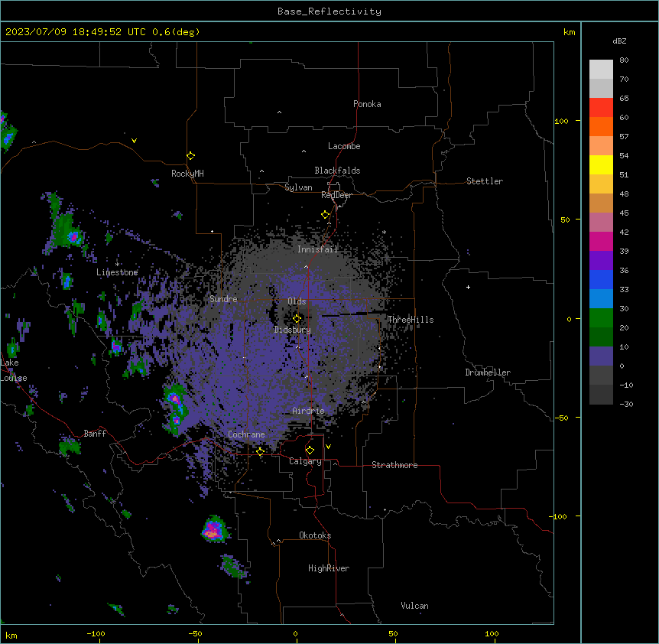The image size is (659, 644).
Task: Click the Louise label at left edge
Action: [14, 379]
